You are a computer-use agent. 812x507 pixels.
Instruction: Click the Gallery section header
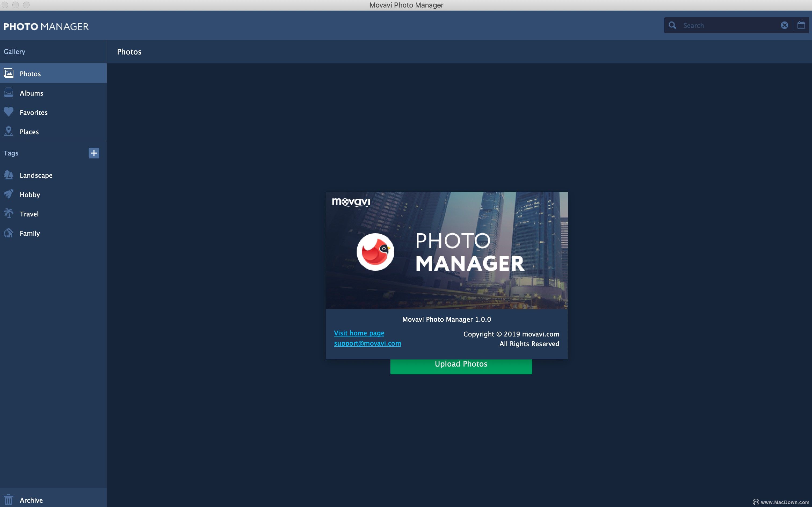[x=15, y=52]
